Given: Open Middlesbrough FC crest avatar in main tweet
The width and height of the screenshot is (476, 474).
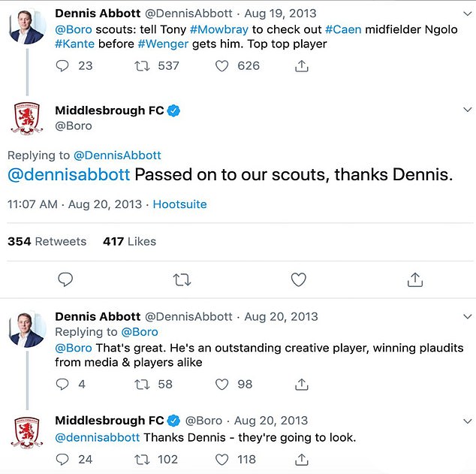Looking at the screenshot, I should click(x=27, y=118).
